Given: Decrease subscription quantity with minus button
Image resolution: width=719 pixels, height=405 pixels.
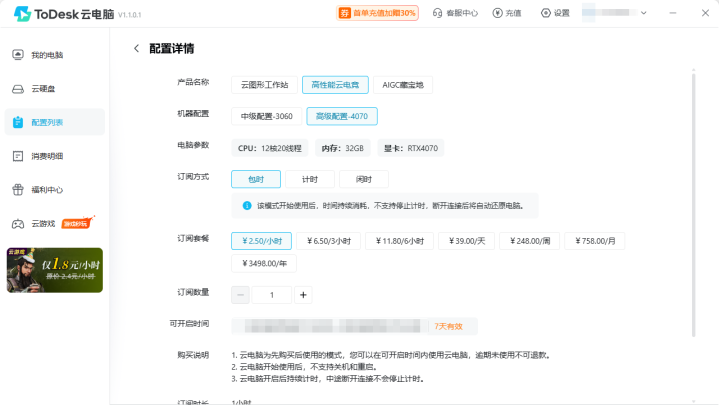Looking at the screenshot, I should pyautogui.click(x=240, y=295).
